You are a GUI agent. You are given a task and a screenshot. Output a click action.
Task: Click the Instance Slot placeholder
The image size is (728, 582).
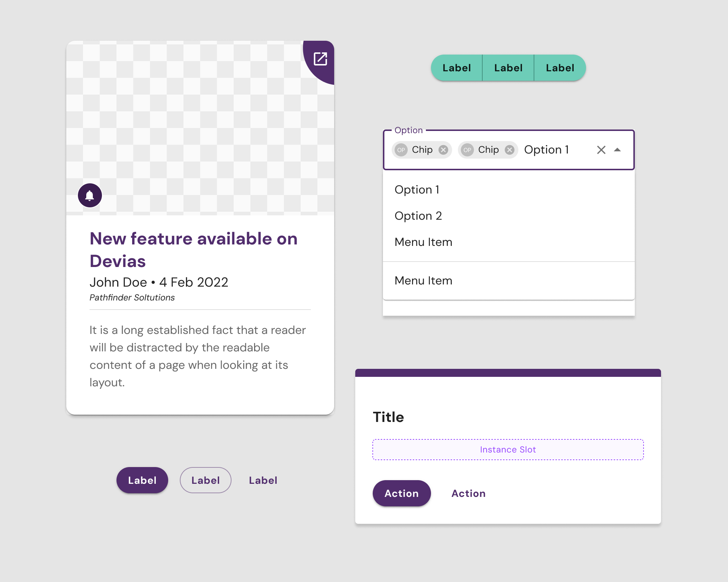tap(508, 450)
